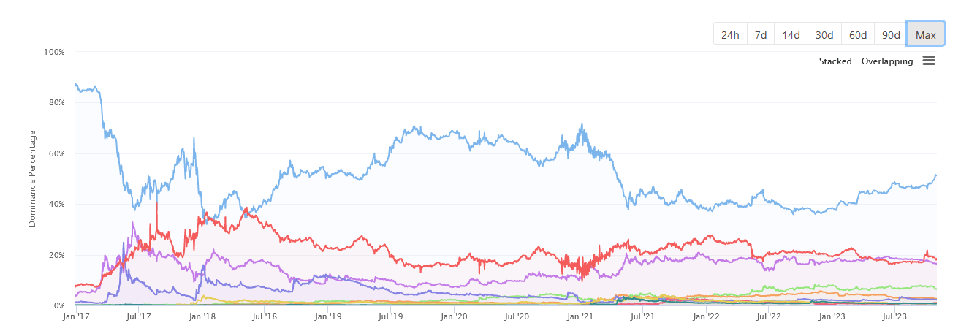Switch chart to Overlapping view
980x331 pixels.
pyautogui.click(x=887, y=61)
